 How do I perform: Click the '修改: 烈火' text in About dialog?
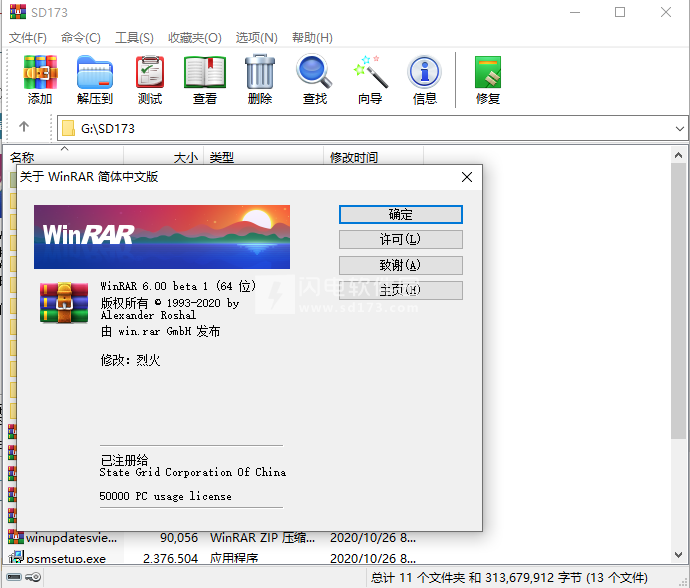[x=130, y=360]
